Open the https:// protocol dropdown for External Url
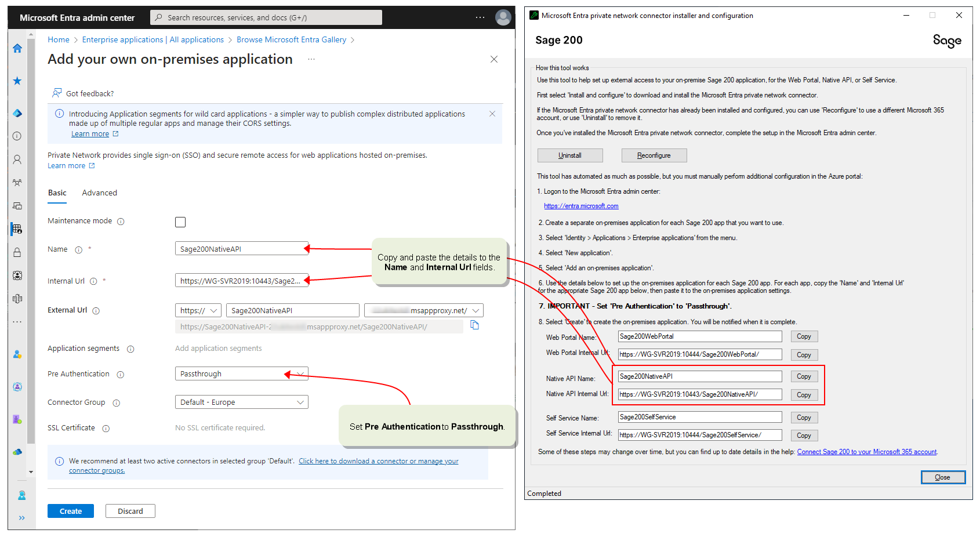This screenshot has width=980, height=544. 198,310
